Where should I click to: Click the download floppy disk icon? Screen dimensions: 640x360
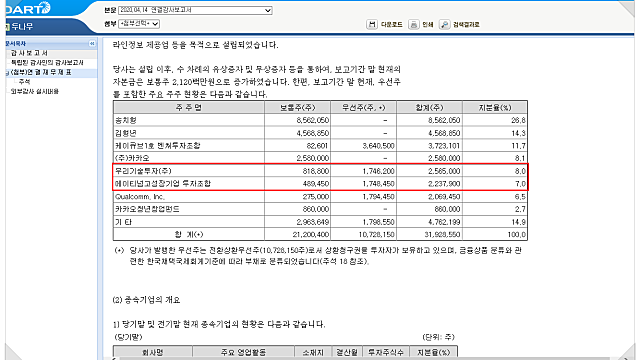(x=371, y=24)
